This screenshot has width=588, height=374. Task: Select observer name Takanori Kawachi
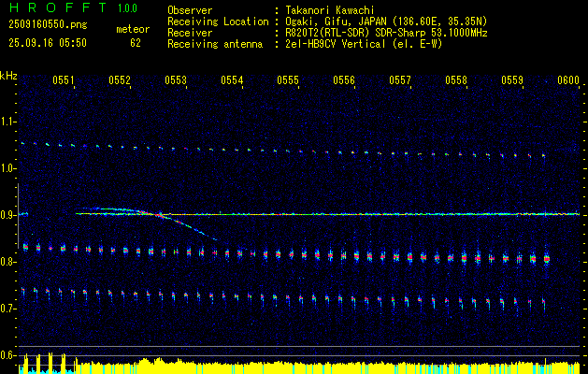coord(329,10)
